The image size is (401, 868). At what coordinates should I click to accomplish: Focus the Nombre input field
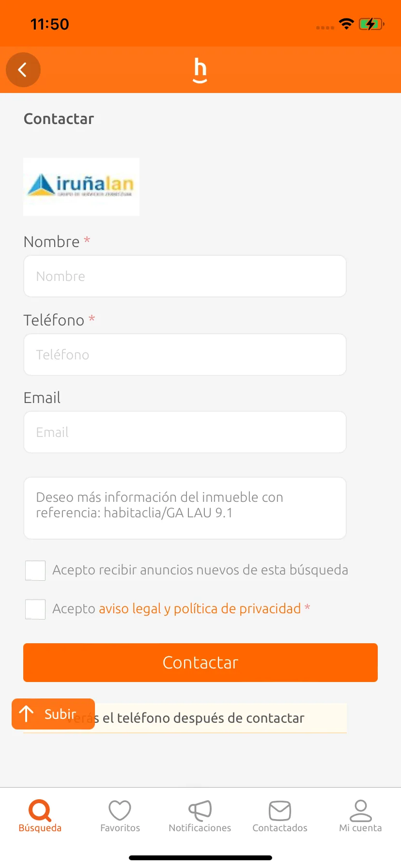[185, 276]
